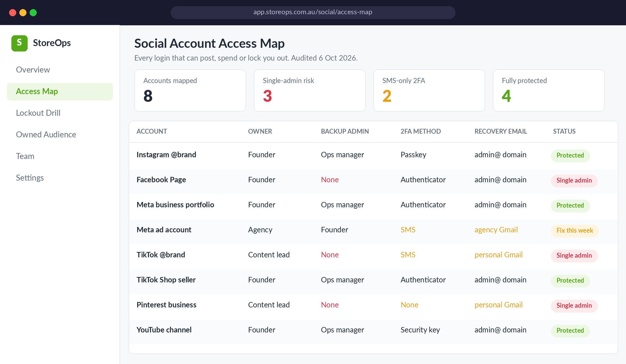Open the Accounts mapped summary card

[x=190, y=90]
